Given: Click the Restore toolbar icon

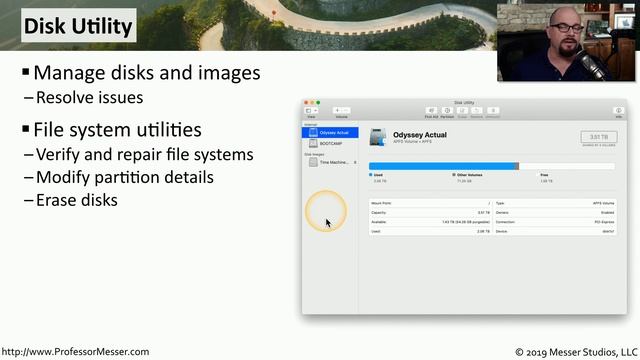Looking at the screenshot, I should [476, 111].
